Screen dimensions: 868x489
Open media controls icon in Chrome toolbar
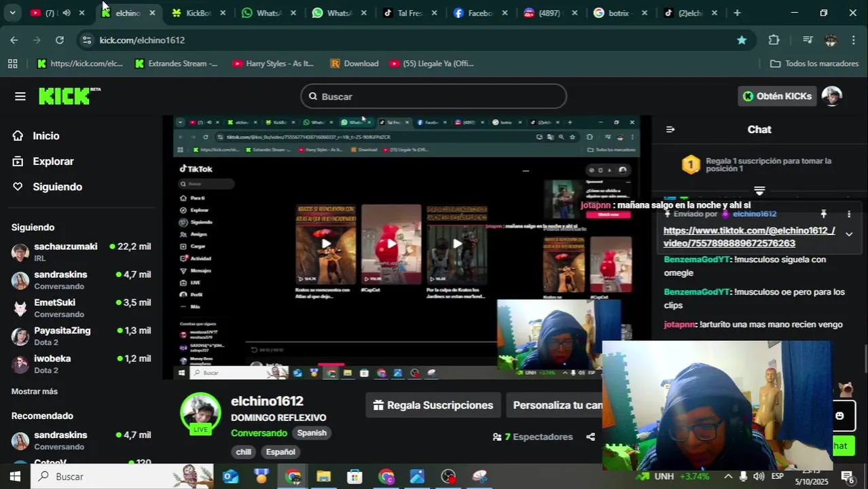808,40
